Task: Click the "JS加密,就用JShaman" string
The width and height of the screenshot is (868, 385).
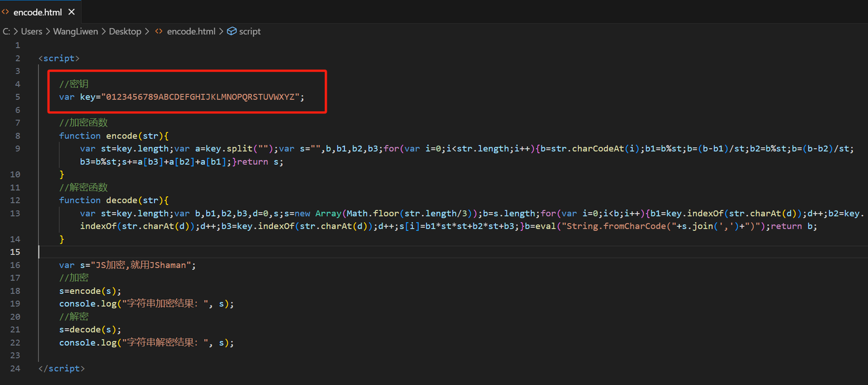Action: [x=142, y=265]
